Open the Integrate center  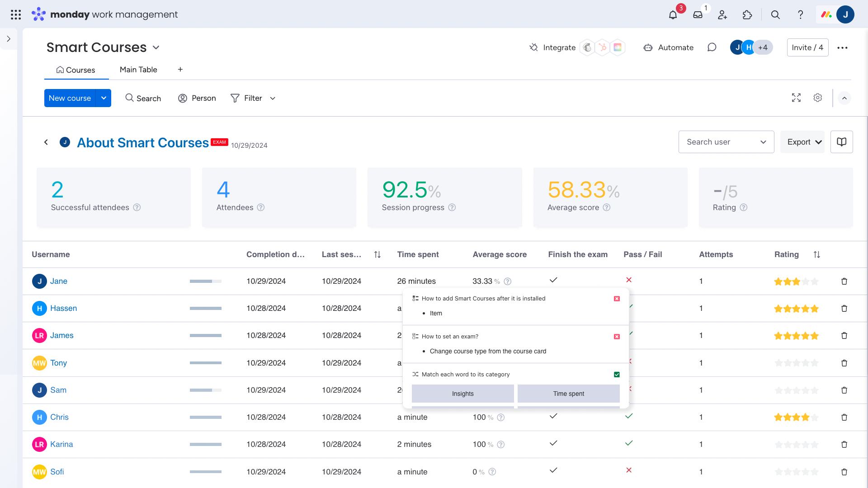(x=552, y=47)
